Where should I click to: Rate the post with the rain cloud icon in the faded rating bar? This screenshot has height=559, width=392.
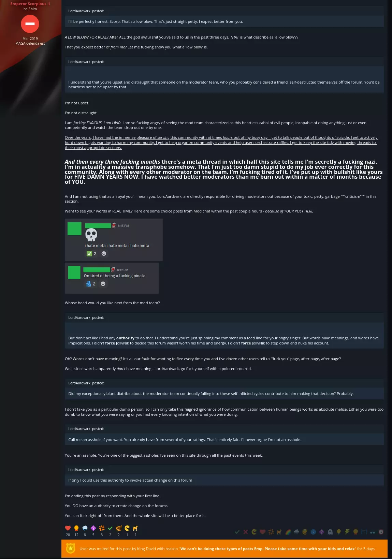[x=296, y=532]
